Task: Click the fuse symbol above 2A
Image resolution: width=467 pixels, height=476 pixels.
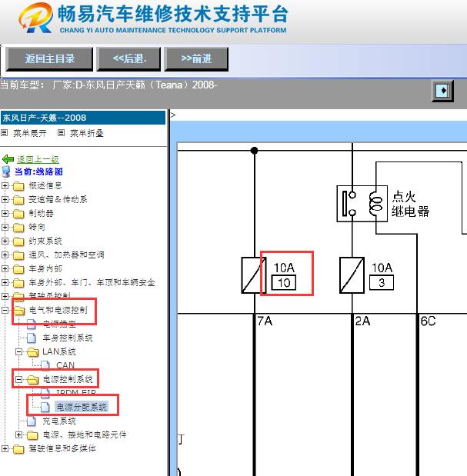Action: 352,275
